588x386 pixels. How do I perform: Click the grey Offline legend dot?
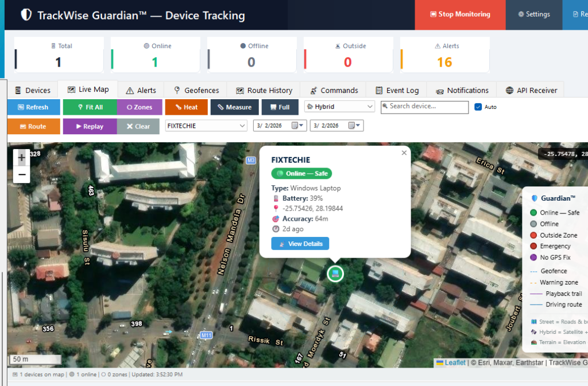pyautogui.click(x=533, y=224)
